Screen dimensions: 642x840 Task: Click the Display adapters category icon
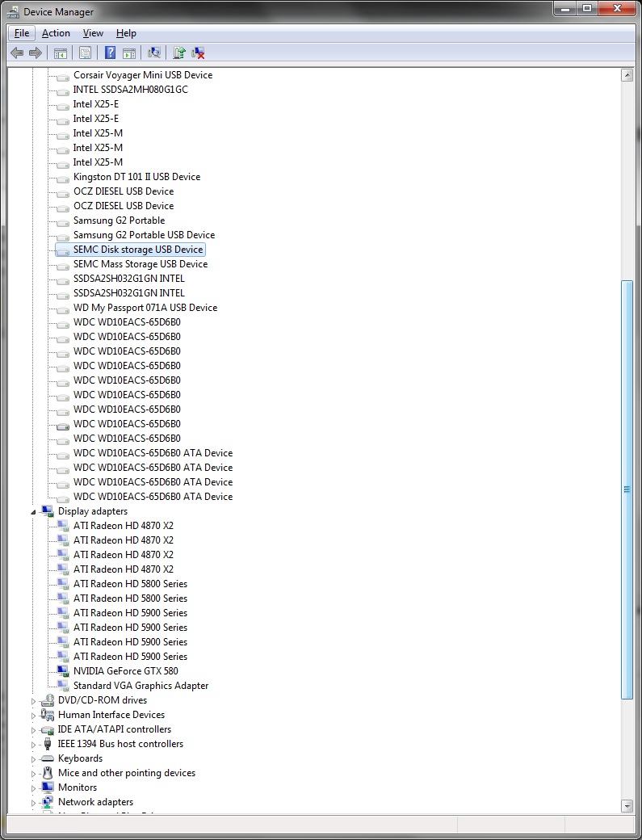[48, 511]
